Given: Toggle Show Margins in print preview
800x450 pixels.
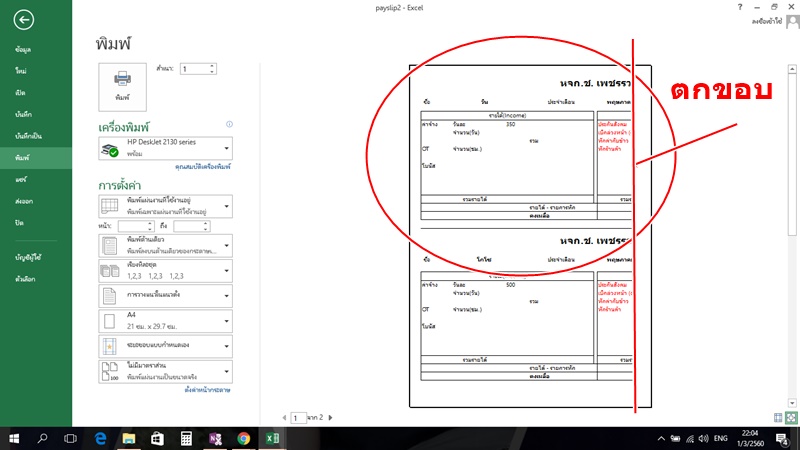Looking at the screenshot, I should pos(778,418).
